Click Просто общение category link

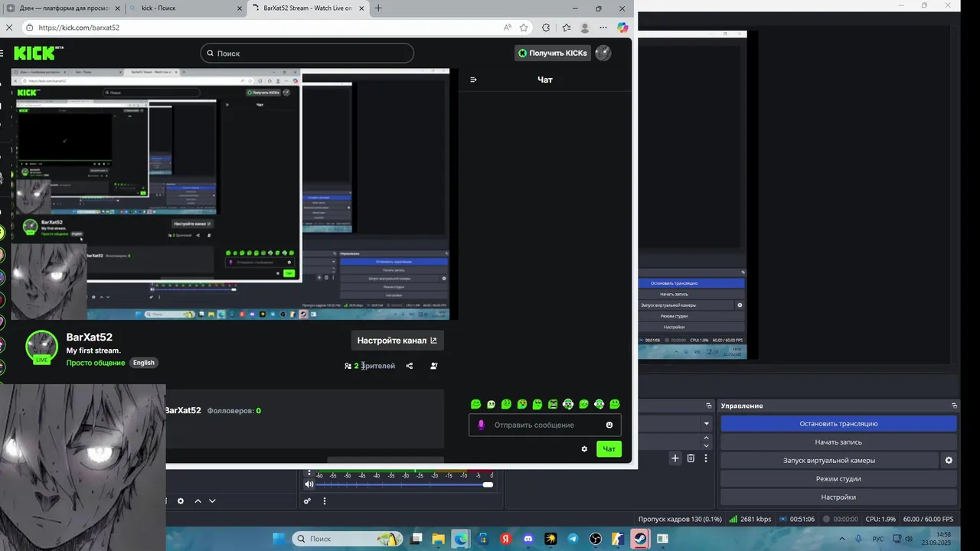(96, 363)
